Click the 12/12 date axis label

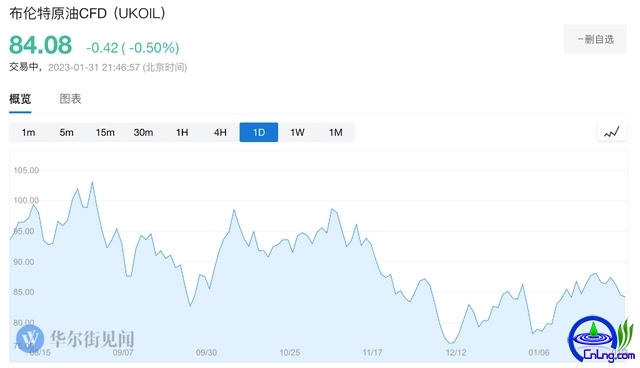456,352
